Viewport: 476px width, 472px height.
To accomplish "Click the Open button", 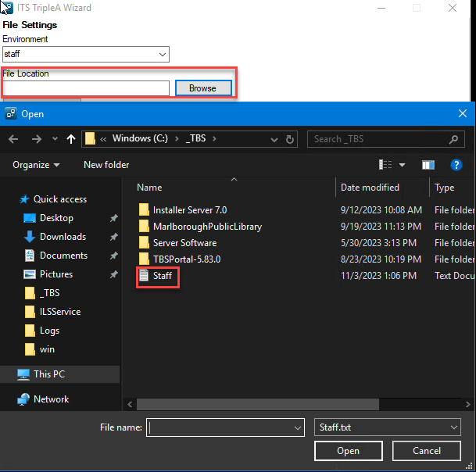I will click(x=348, y=451).
